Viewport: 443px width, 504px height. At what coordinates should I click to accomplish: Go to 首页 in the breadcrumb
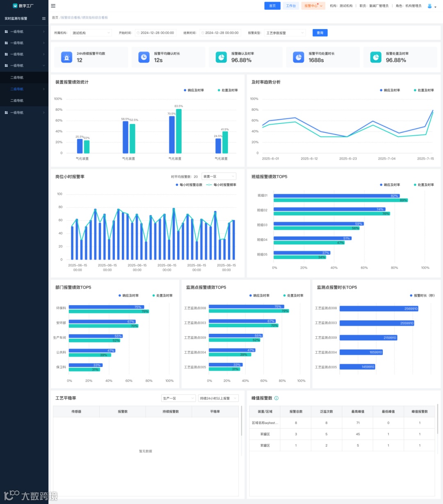point(55,18)
